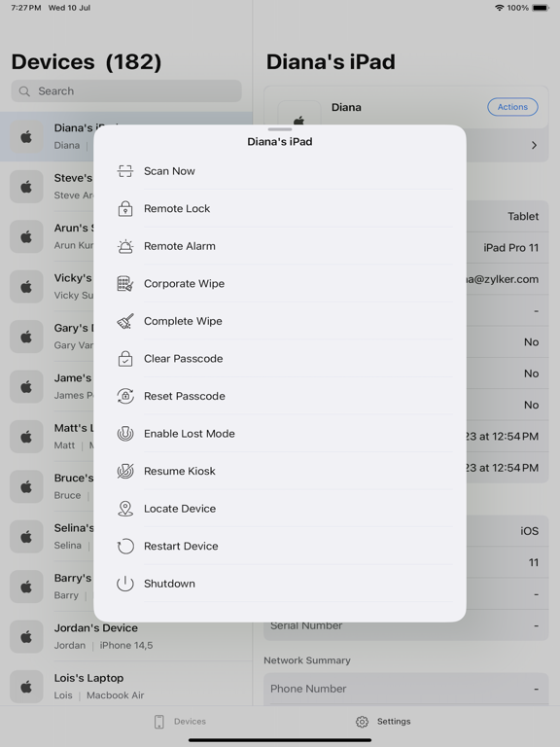Focus the device Search field

point(126,91)
